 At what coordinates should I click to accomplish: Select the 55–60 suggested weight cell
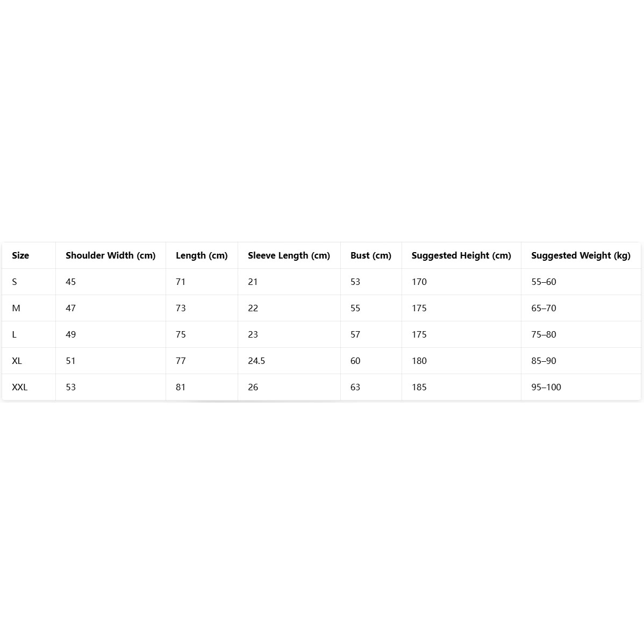[x=543, y=282]
